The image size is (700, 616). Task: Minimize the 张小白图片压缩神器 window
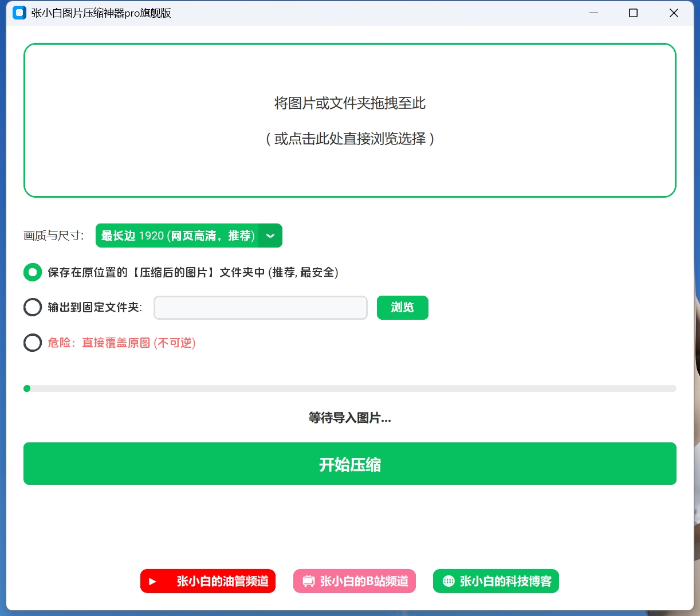[x=594, y=13]
